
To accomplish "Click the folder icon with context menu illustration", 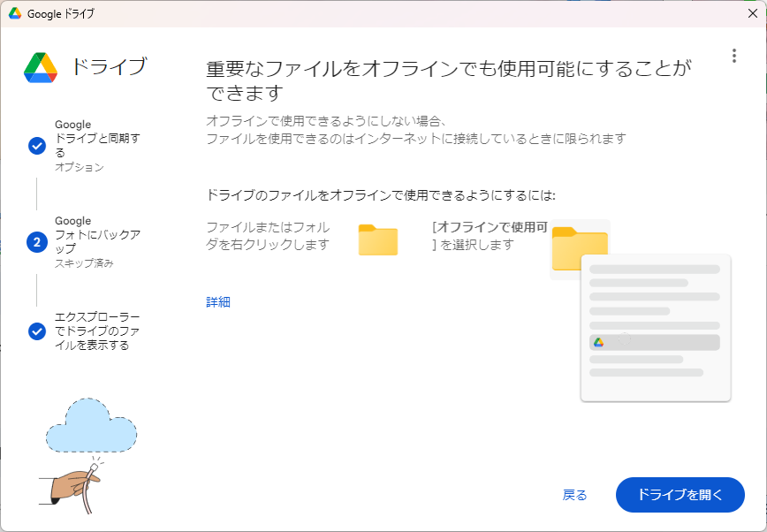I will point(580,248).
